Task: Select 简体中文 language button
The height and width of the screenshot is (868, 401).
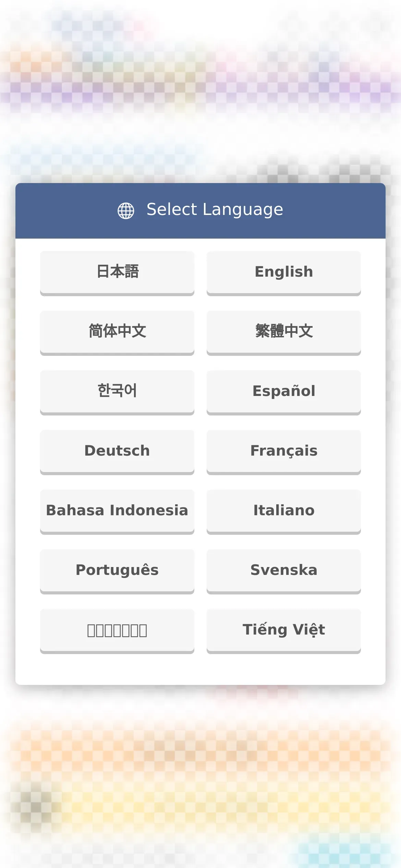Action: (x=117, y=333)
